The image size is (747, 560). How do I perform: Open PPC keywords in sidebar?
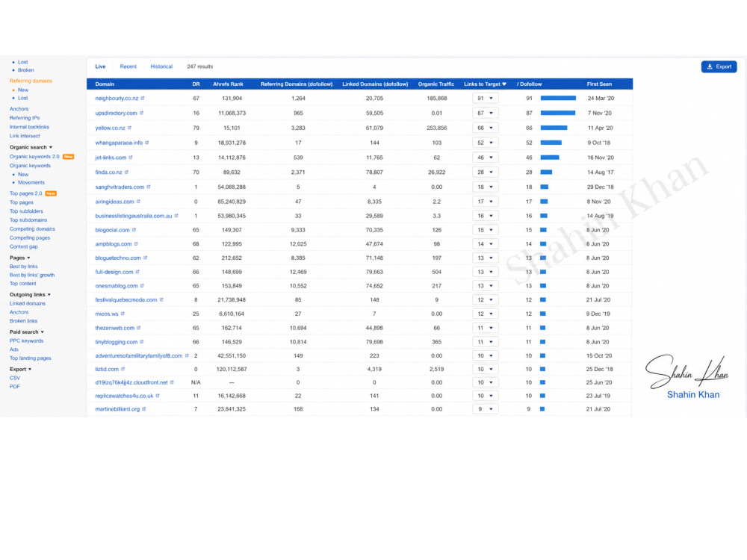26,341
